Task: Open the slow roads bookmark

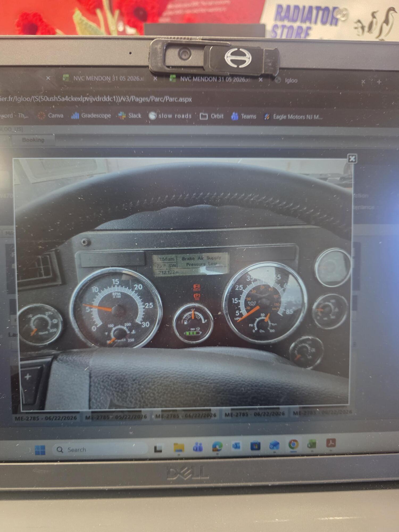Action: (170, 116)
